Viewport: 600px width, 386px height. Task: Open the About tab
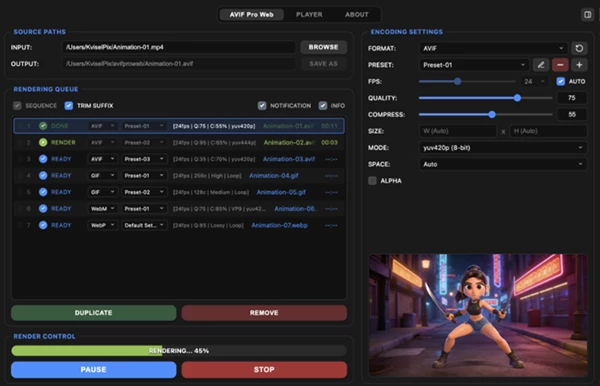pos(357,15)
